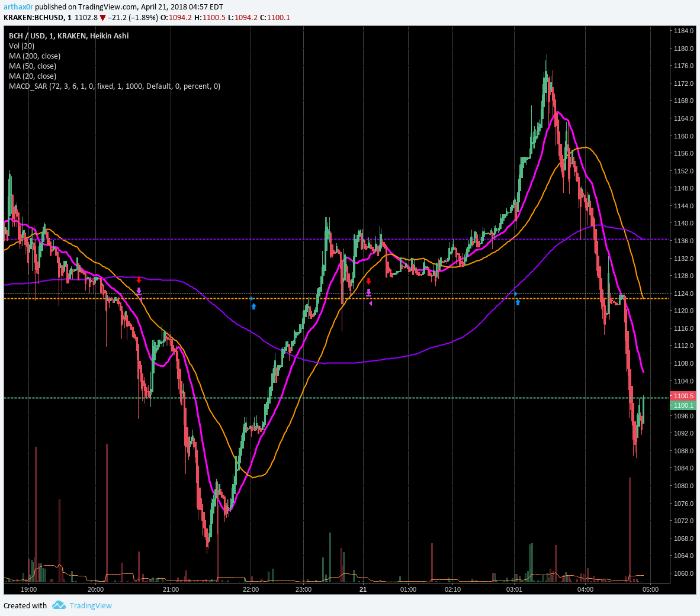Open the arthax0r author link
This screenshot has height=616, width=700.
(x=18, y=7)
